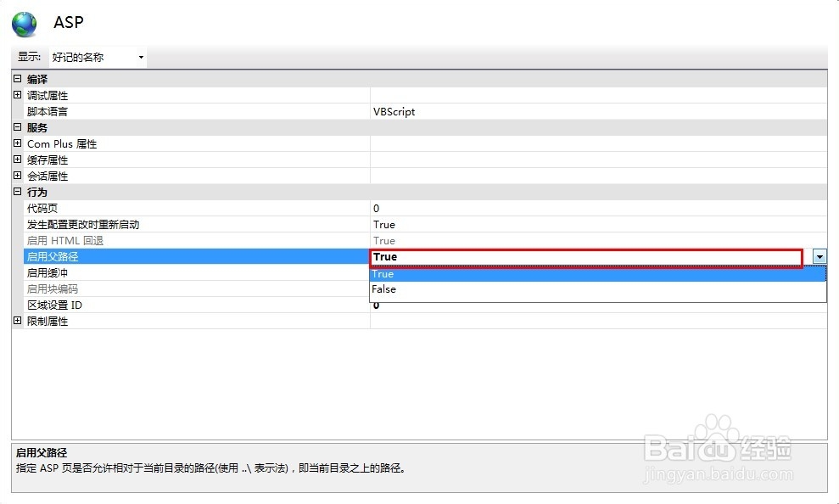The image size is (839, 504).
Task: Select the 区域设置 ID row label
Action: click(54, 305)
